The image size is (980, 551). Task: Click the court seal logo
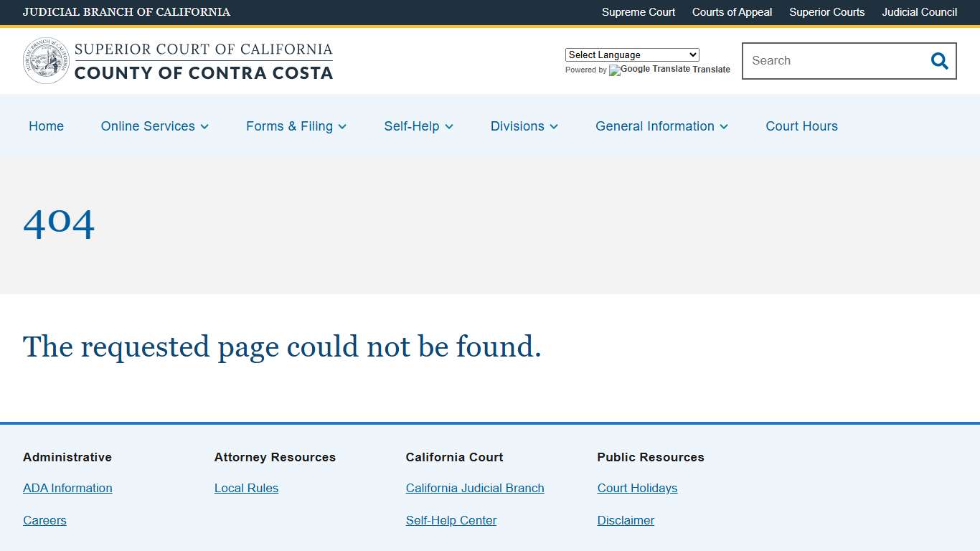[x=46, y=60]
